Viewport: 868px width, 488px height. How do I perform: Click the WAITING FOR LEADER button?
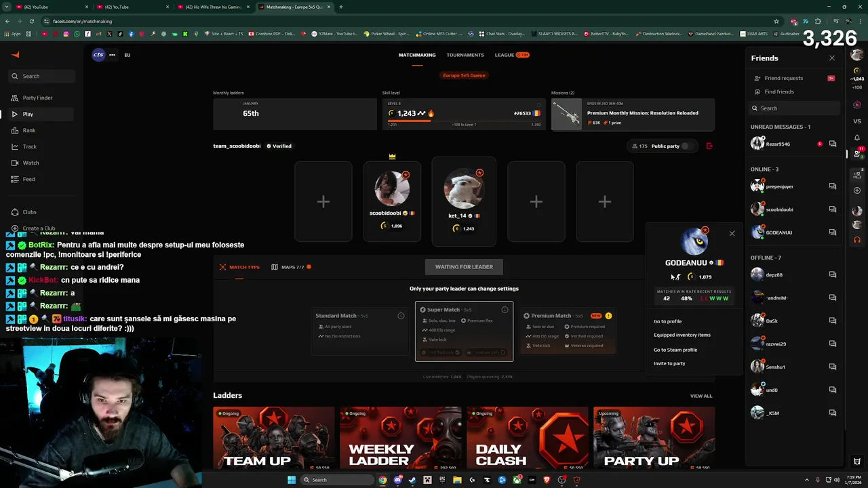(x=464, y=266)
